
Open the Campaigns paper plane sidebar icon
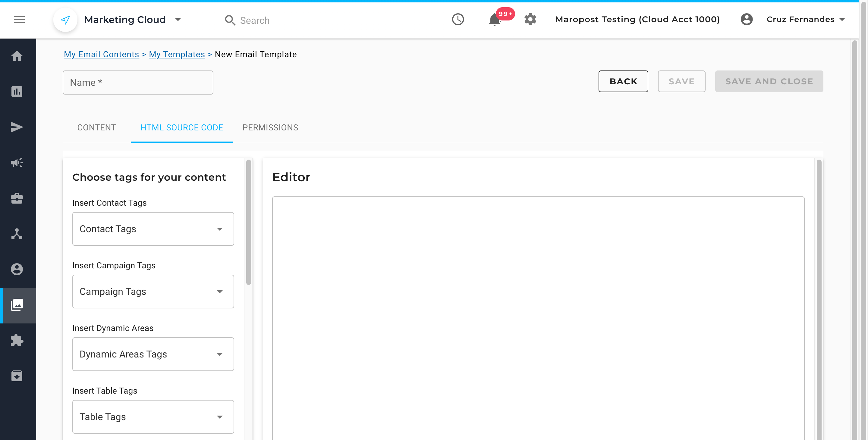(x=17, y=127)
